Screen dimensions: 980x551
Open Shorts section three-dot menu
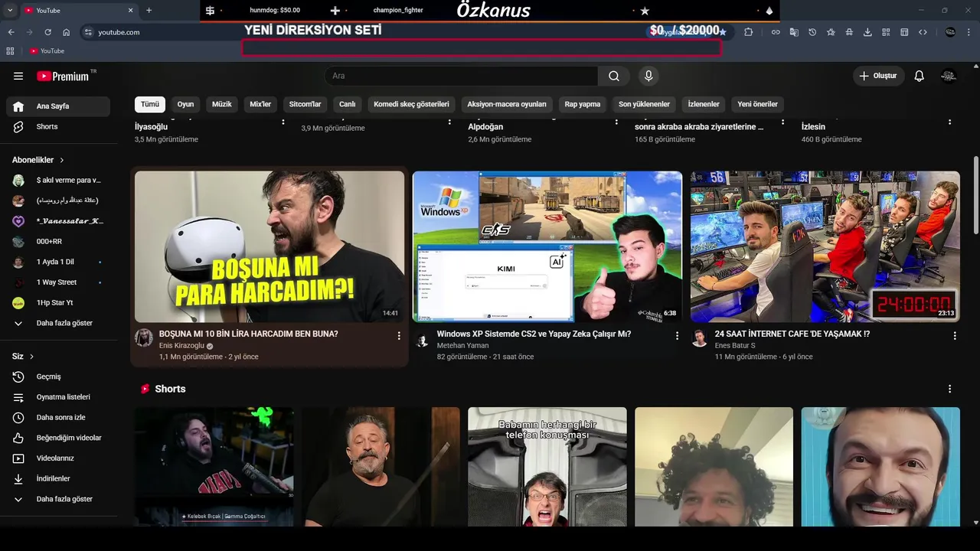click(949, 389)
